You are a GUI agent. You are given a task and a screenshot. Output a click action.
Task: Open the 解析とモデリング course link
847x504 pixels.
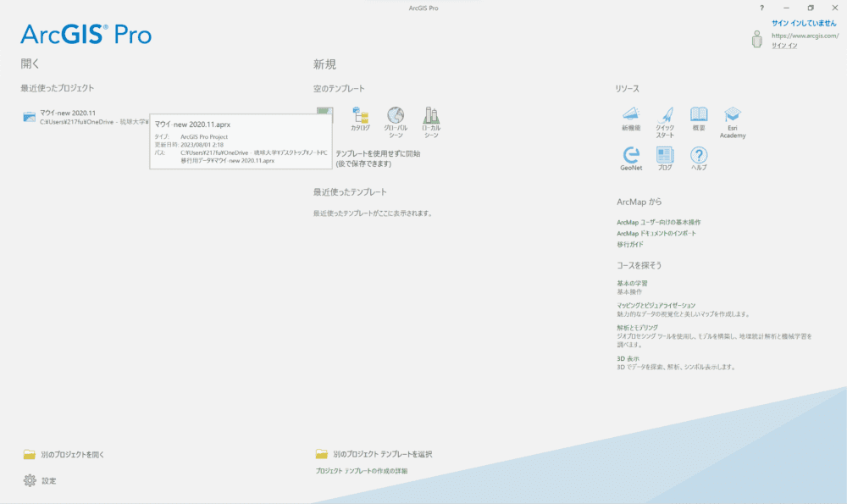click(638, 327)
